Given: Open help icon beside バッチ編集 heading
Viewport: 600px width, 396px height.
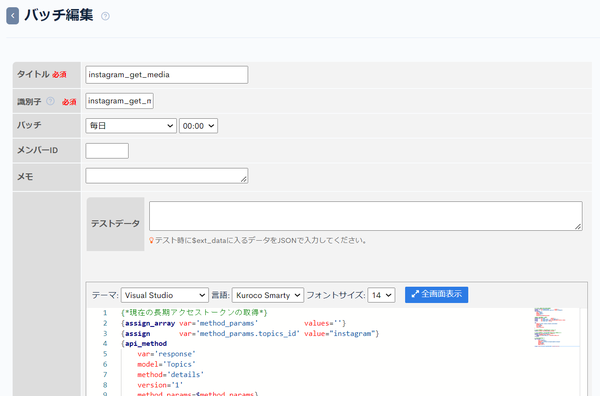Looking at the screenshot, I should [x=105, y=16].
